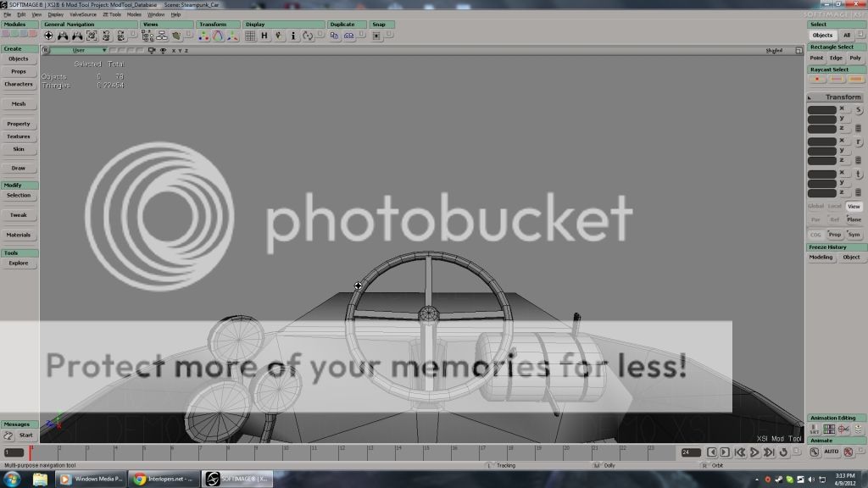Image resolution: width=868 pixels, height=488 pixels.
Task: Click the 'H' icon in Display toolbar
Action: [264, 36]
